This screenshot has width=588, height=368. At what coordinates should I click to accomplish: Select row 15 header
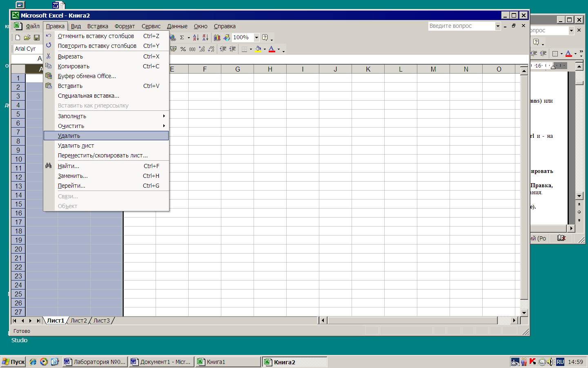point(18,204)
